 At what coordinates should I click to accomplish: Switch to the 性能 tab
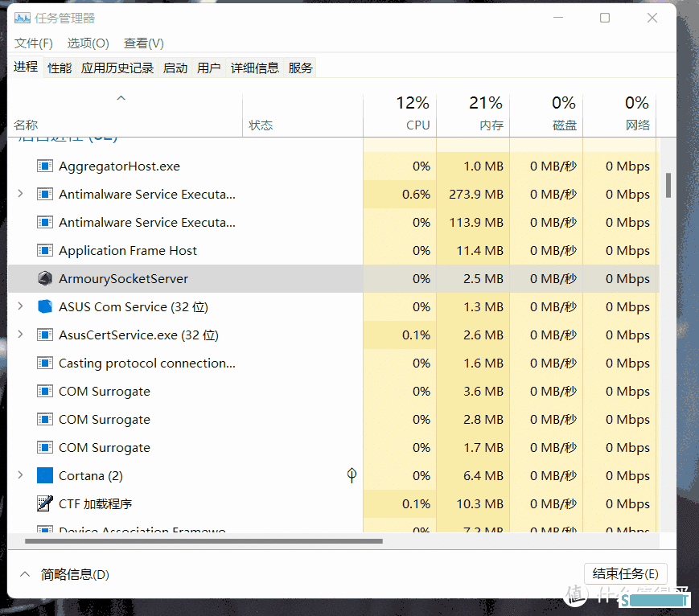[60, 68]
